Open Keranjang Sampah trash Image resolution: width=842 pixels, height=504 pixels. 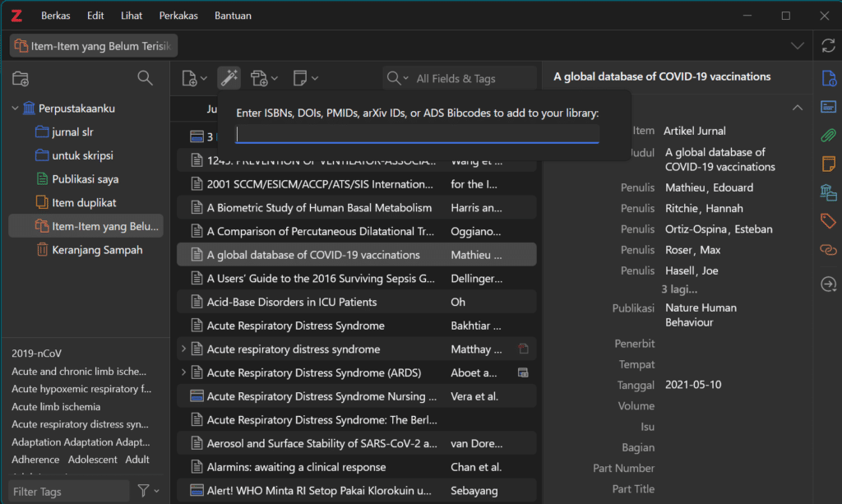tap(97, 250)
